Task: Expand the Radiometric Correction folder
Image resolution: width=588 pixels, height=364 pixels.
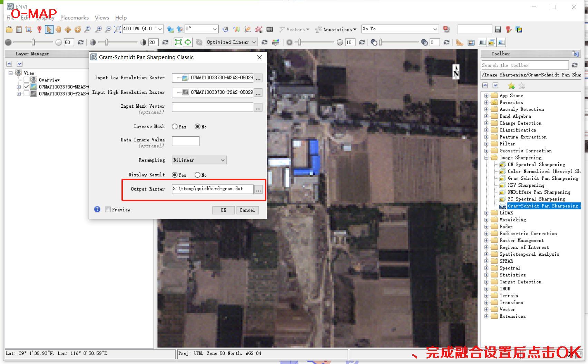Action: pyautogui.click(x=486, y=234)
